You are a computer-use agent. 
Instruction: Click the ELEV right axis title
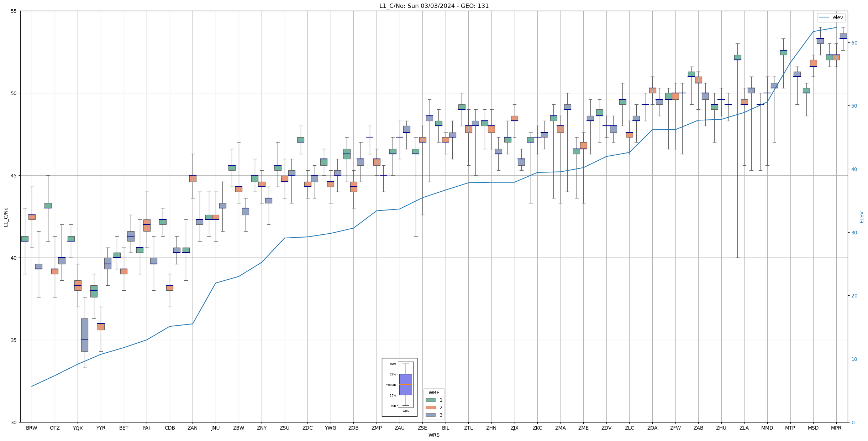coord(862,217)
